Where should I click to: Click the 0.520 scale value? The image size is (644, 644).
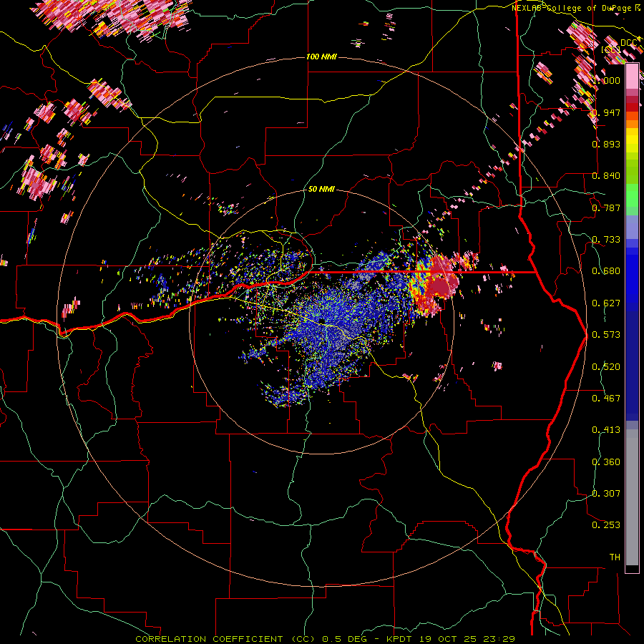(x=606, y=367)
